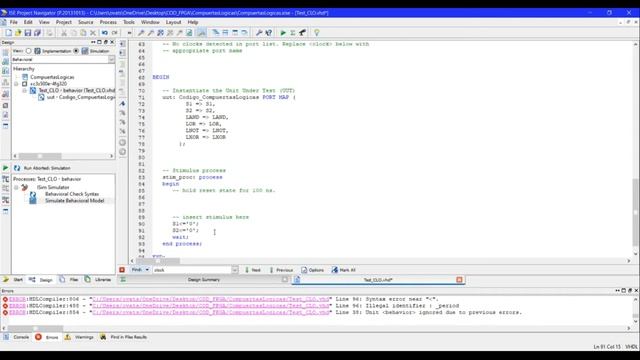Viewport: 640px width, 360px height.
Task: Select uut - Codigo_CompuertasLogicas tree item
Action: (80, 97)
